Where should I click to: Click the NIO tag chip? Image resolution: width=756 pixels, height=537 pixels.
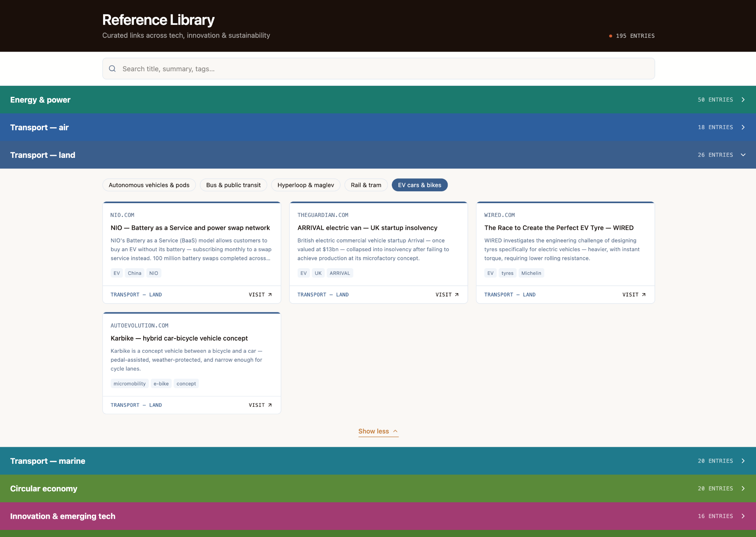pos(154,273)
